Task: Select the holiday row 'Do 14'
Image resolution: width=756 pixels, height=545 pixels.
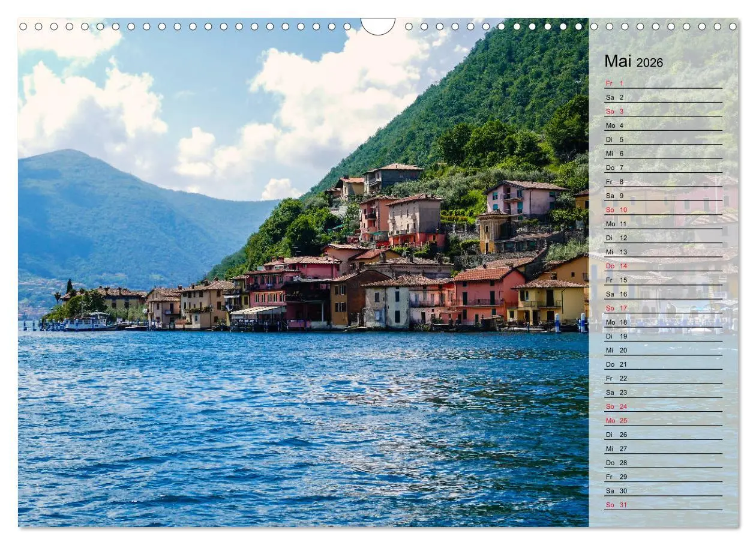Action: pos(663,266)
